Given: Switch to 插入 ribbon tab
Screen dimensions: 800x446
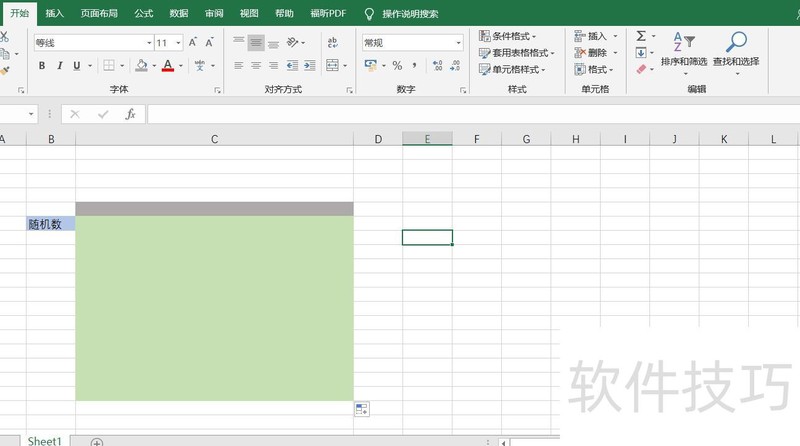Looking at the screenshot, I should (x=55, y=13).
